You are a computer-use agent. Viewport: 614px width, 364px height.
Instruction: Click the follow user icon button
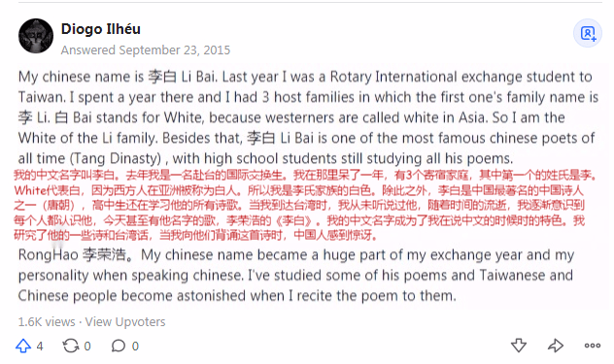pyautogui.click(x=588, y=33)
